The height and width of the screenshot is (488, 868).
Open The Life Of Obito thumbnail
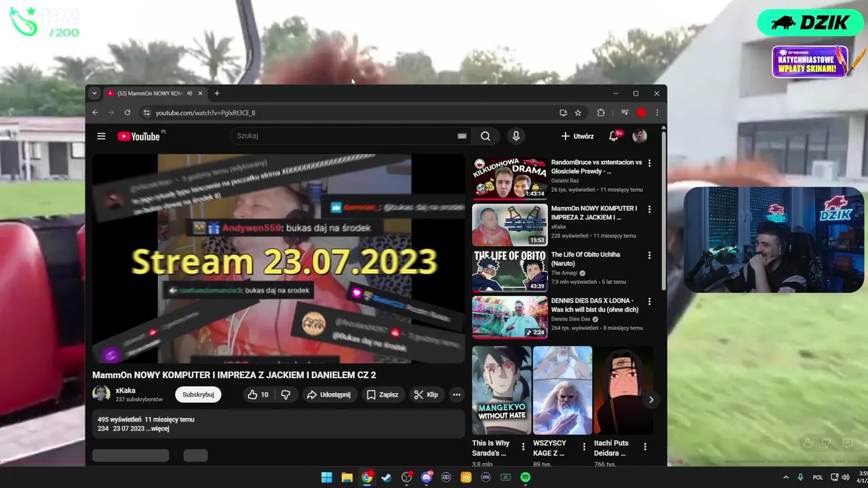(510, 270)
